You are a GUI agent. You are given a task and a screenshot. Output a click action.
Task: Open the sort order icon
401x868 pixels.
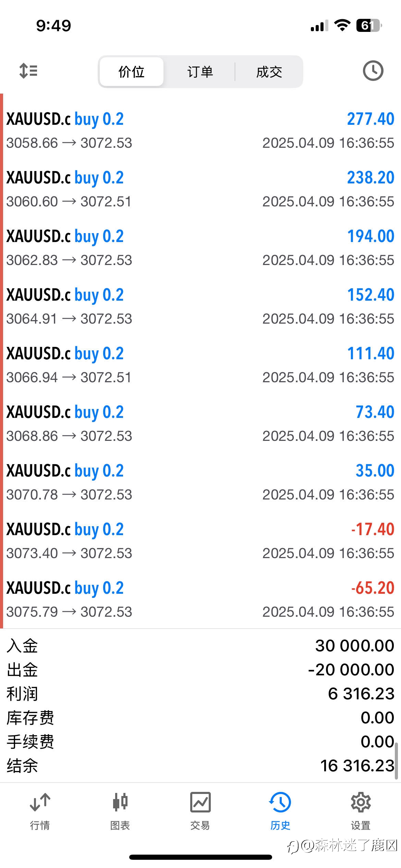pos(28,71)
